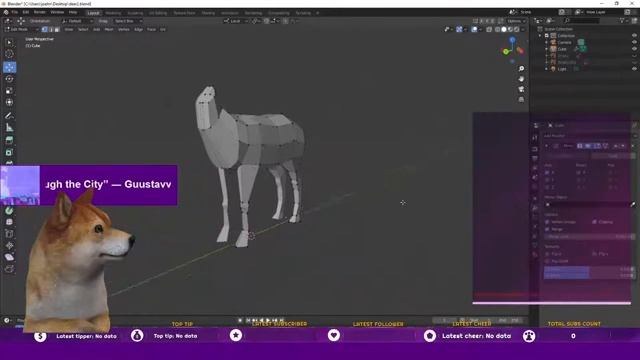Image resolution: width=640 pixels, height=360 pixels.
Task: Switch to material preview shading
Action: 510,29
